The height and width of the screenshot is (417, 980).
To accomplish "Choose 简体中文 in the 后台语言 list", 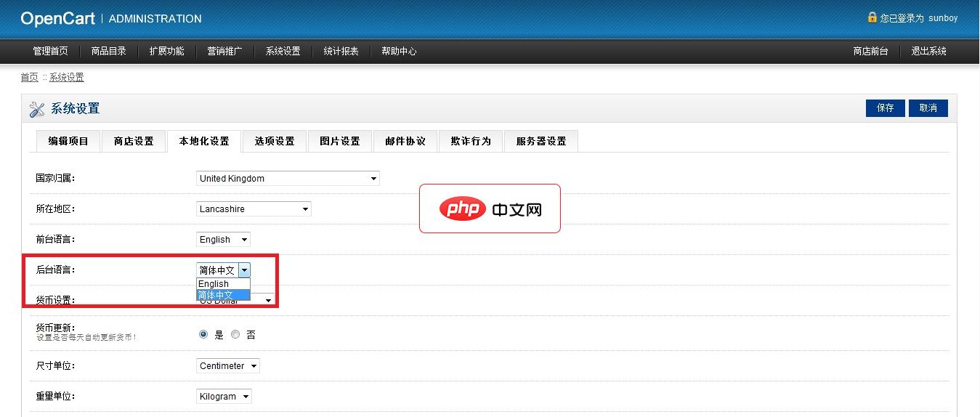I will (x=223, y=295).
